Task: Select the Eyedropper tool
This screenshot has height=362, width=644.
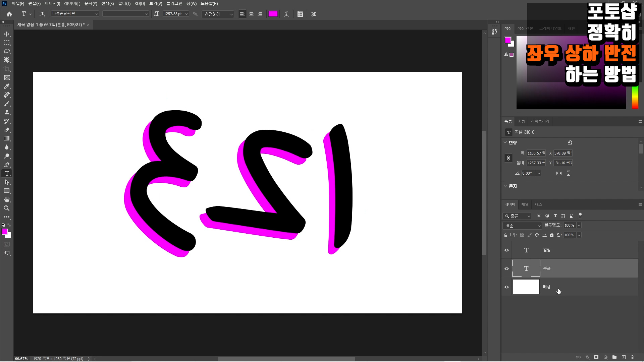Action: pos(7,86)
